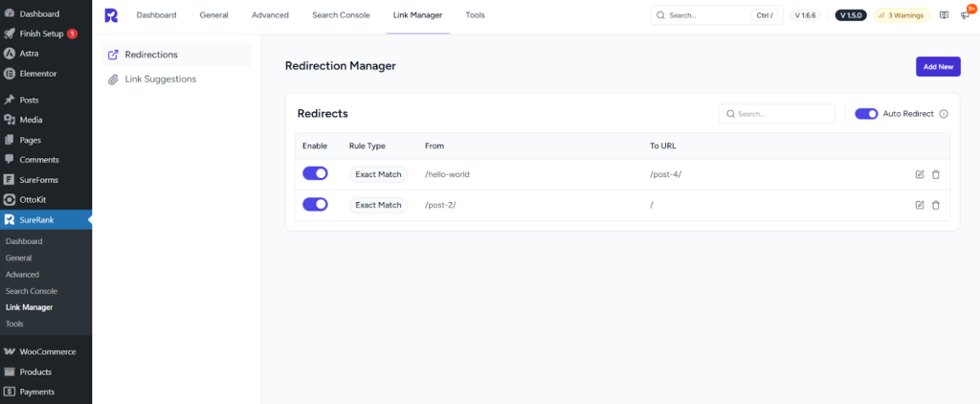Viewport: 980px width, 404px height.
Task: Disable the /post-2/ redirect toggle
Action: pos(315,204)
